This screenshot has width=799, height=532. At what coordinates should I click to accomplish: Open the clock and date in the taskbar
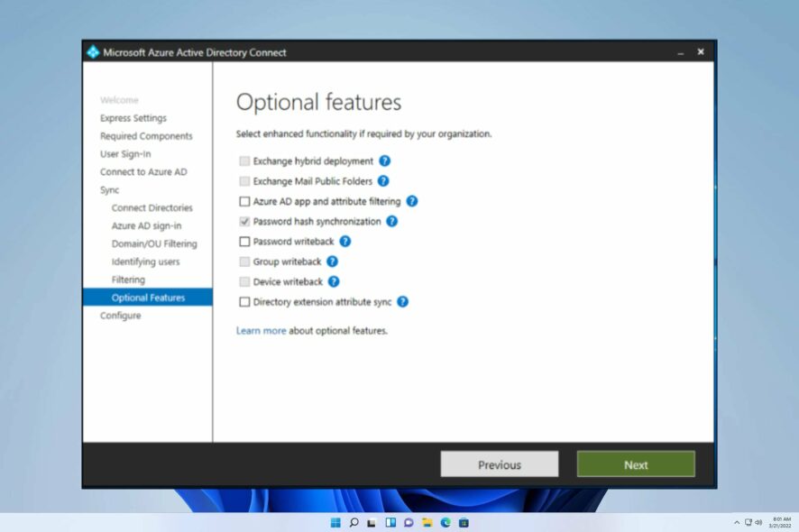point(780,523)
